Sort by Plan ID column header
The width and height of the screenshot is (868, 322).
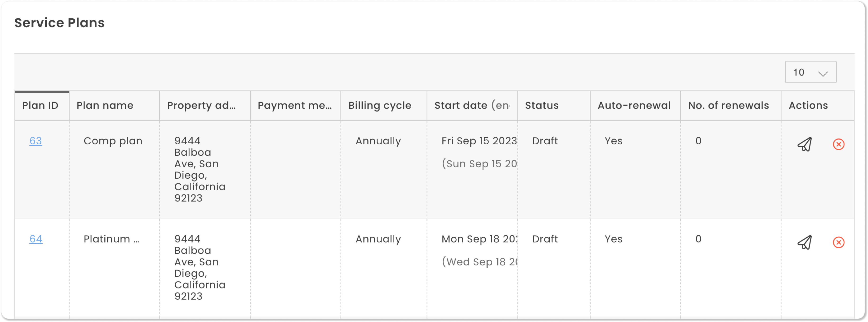tap(40, 106)
